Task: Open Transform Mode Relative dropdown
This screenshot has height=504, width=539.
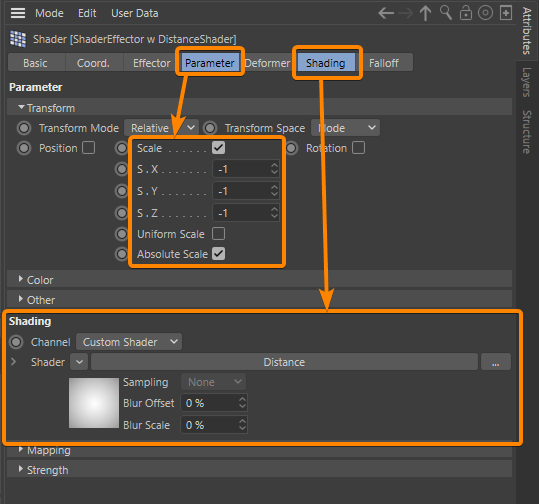Action: [x=161, y=128]
